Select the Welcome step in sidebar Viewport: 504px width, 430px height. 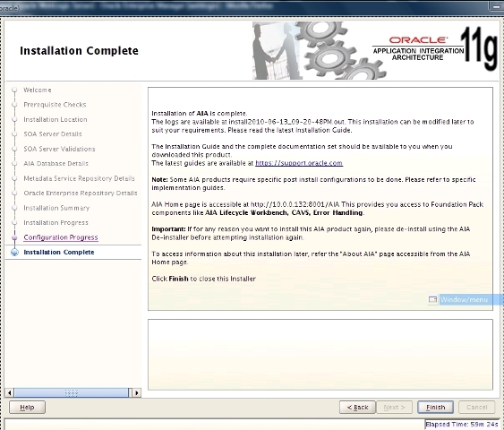(38, 90)
